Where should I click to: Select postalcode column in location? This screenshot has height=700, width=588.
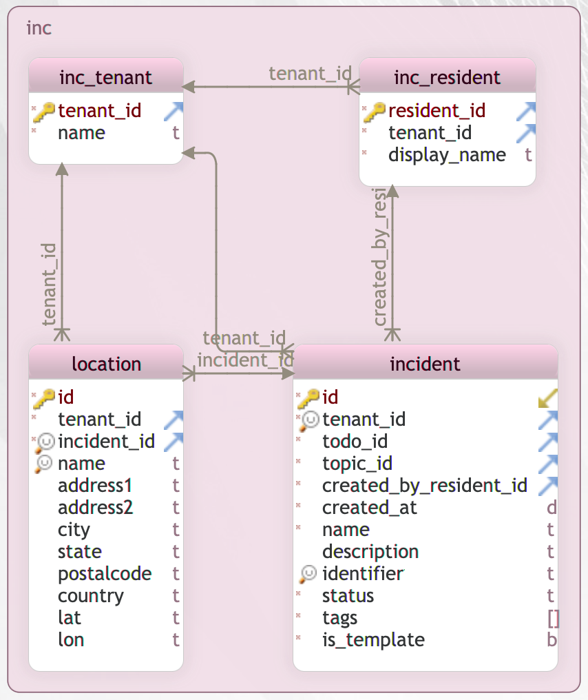[105, 574]
